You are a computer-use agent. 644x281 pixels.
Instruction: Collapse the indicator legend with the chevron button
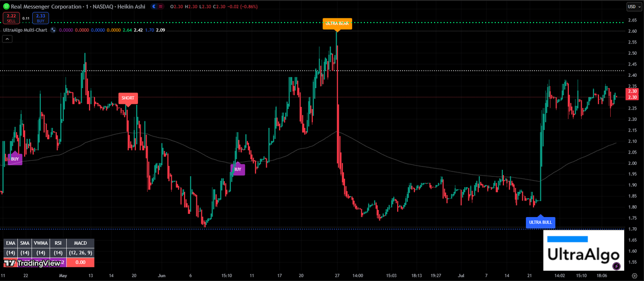(7, 39)
